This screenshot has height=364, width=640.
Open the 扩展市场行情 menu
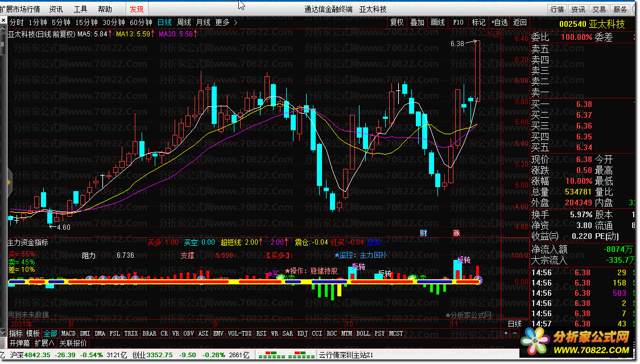[x=20, y=9]
